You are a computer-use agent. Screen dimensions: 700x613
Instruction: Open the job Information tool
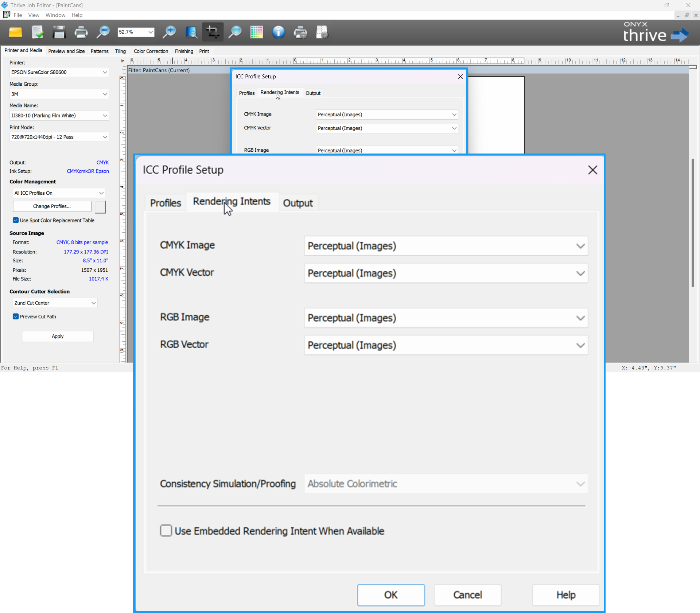coord(278,32)
